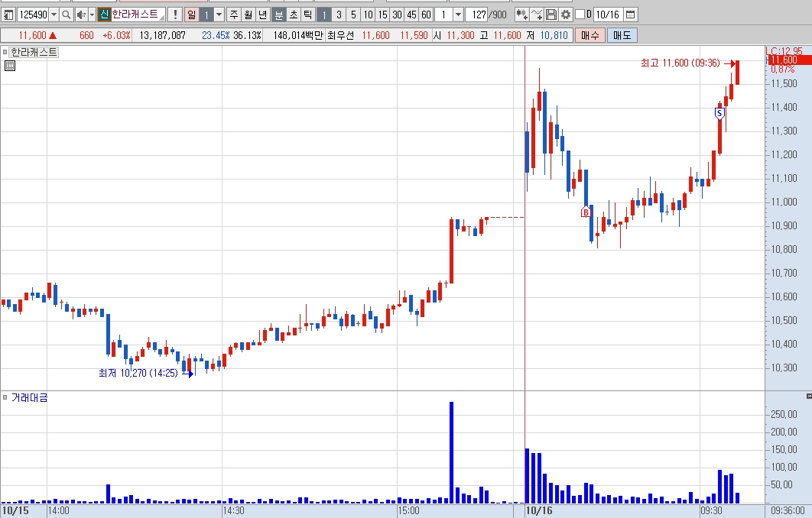812x518 pixels.
Task: Click the add line indicator icon
Action: coord(537,15)
